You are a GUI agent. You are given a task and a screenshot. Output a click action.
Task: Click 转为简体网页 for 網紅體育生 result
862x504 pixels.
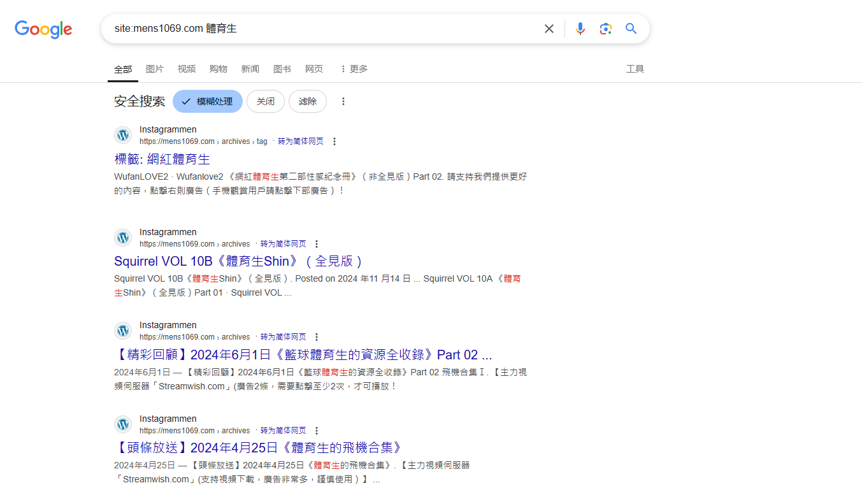(301, 141)
